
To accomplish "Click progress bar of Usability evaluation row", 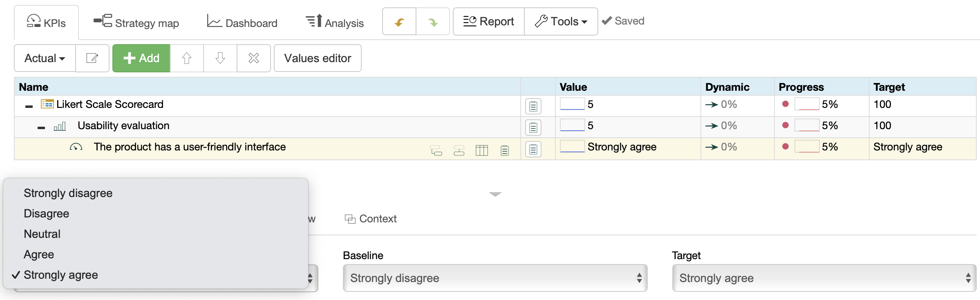I will pos(807,125).
